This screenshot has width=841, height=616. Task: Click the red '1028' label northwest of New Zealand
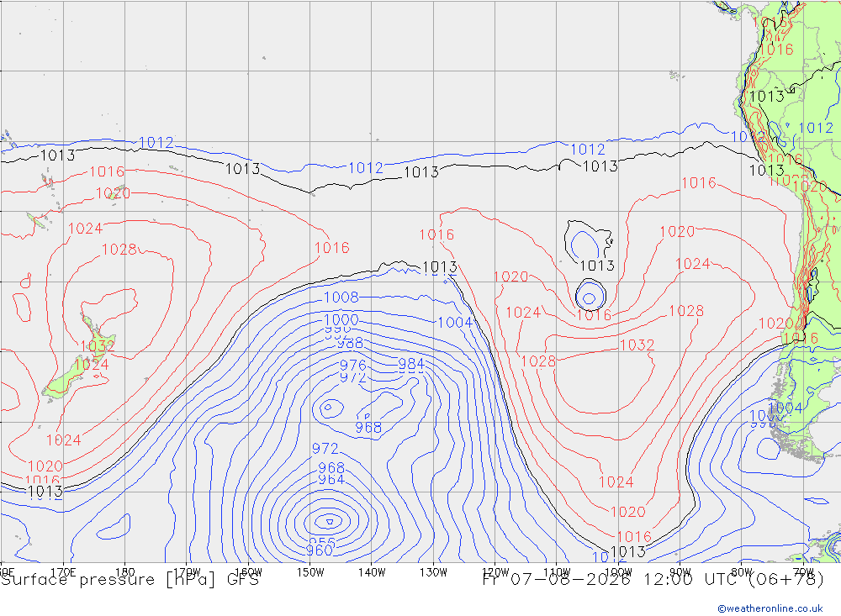119,250
